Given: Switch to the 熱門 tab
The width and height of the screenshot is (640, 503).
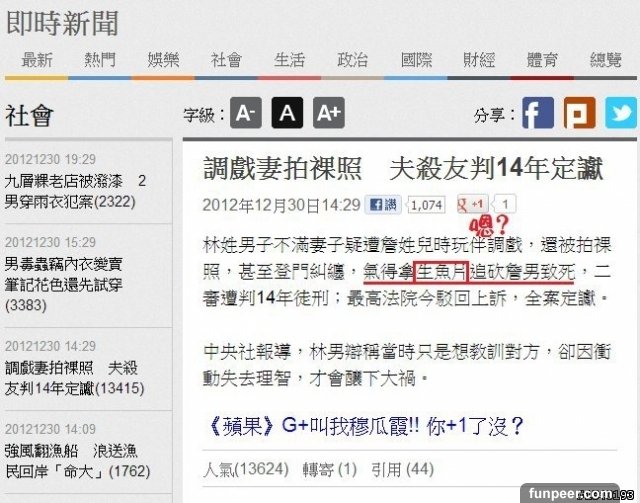Looking at the screenshot, I should [100, 60].
